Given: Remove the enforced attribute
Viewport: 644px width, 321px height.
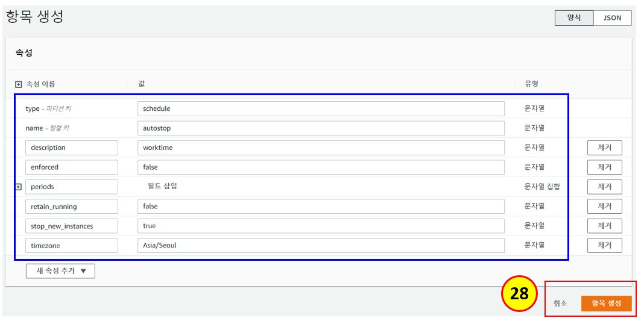Looking at the screenshot, I should click(x=605, y=167).
